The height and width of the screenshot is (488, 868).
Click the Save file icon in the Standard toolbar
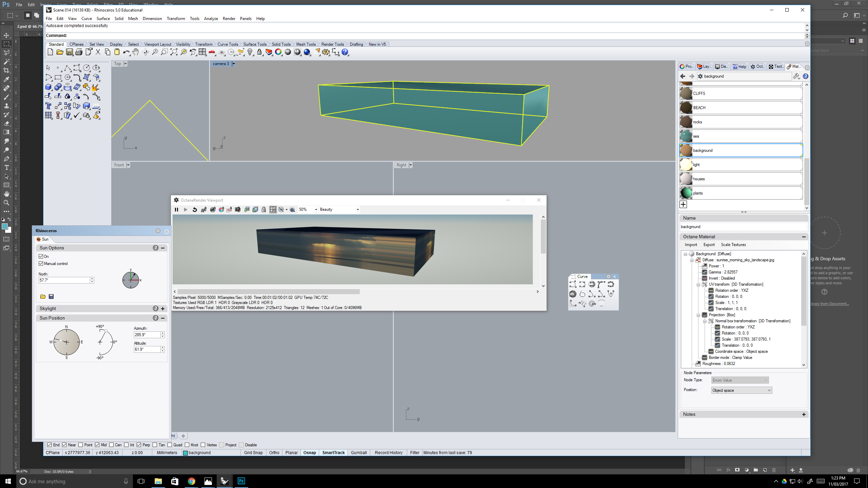pyautogui.click(x=69, y=52)
